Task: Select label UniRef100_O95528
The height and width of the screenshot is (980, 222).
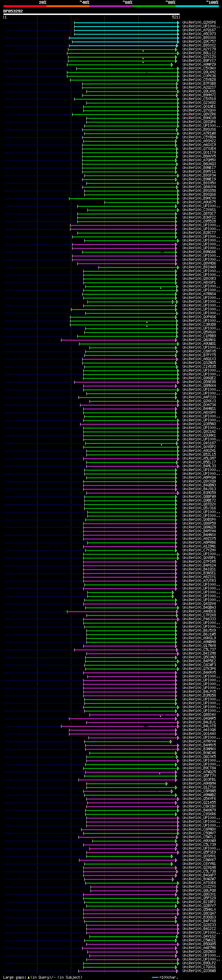Action: 199,221
